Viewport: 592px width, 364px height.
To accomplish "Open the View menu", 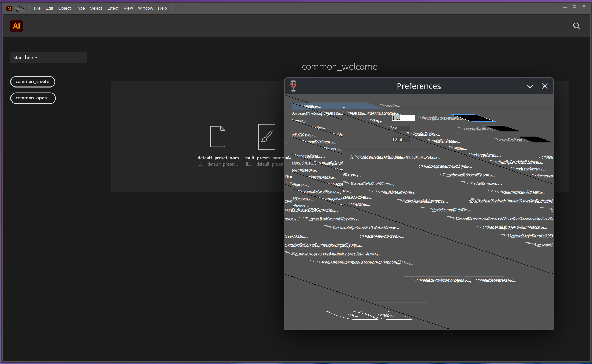I will click(128, 8).
